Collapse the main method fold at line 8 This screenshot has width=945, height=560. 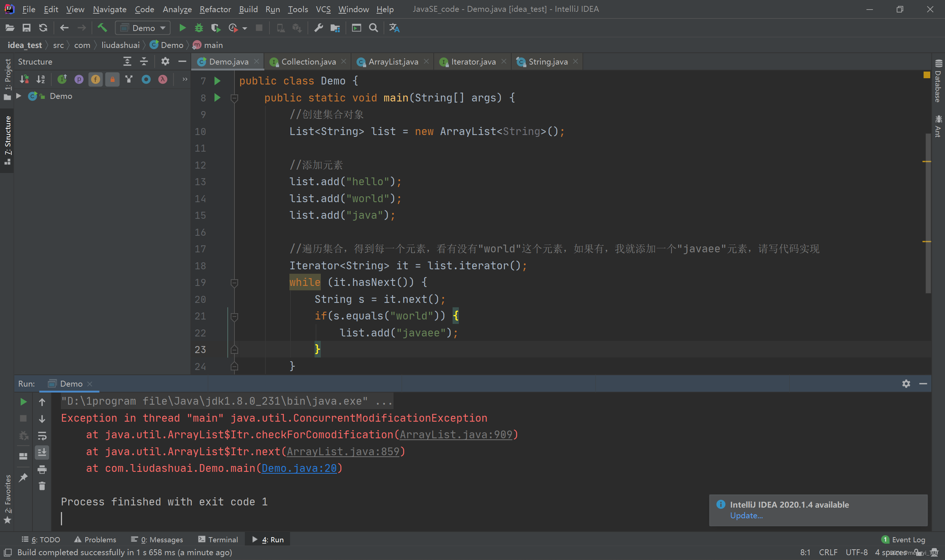tap(234, 98)
